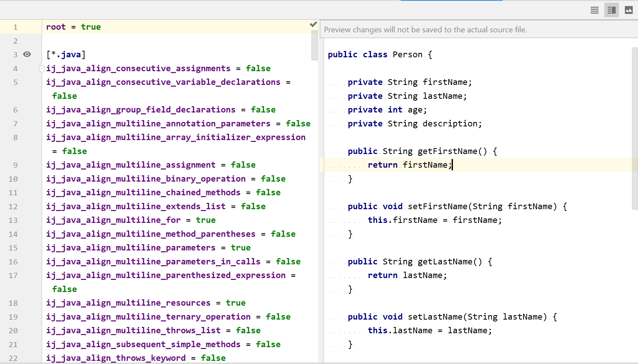Click the 'Preview changes will not be saved' banner
Screen dimensions: 638x364
coord(425,30)
